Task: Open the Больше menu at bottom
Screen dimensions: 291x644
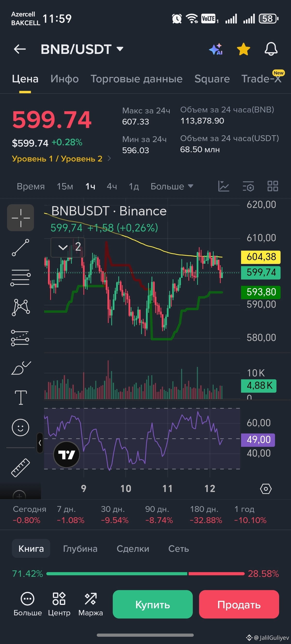Action: [27, 604]
